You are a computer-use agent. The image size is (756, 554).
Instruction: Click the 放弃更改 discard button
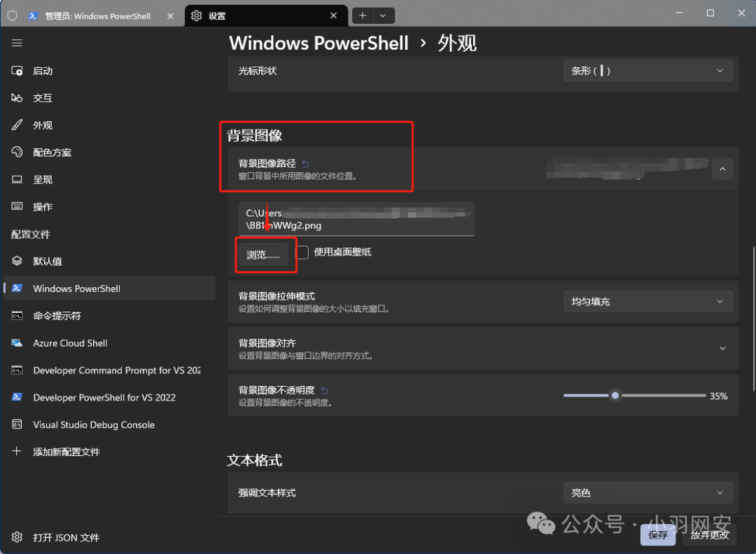tap(710, 534)
